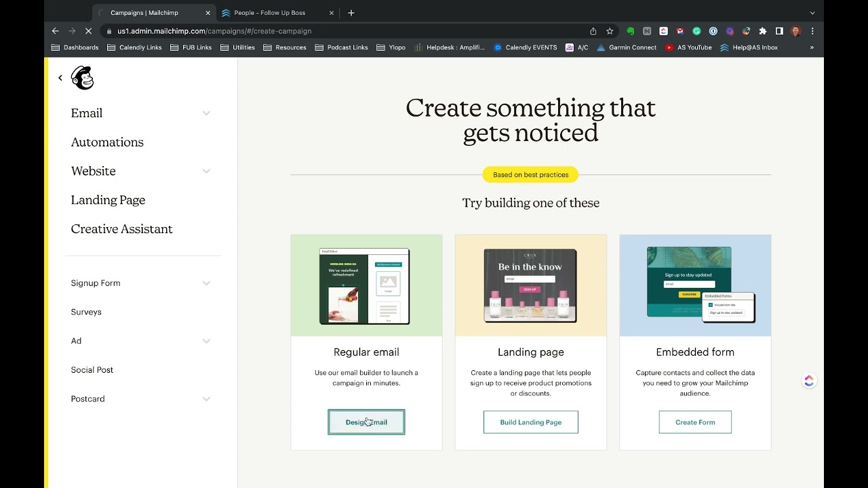868x488 pixels.
Task: Open the Garmin Connect bookmark
Action: (x=627, y=47)
